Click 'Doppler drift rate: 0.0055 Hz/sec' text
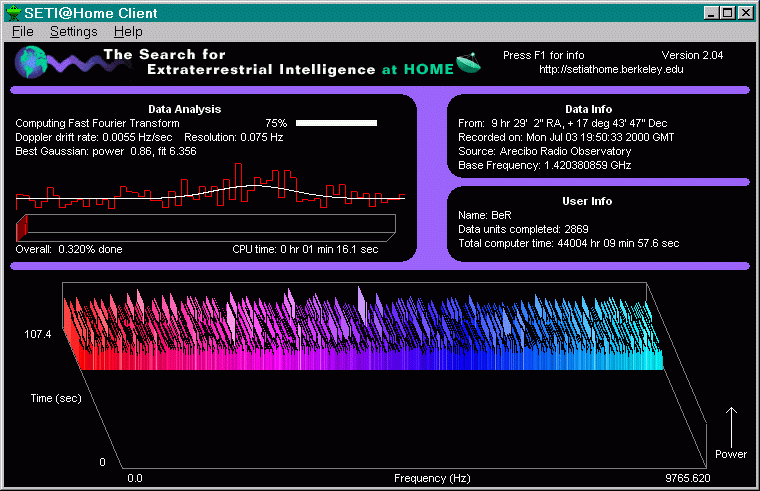760x491 pixels. [x=94, y=137]
